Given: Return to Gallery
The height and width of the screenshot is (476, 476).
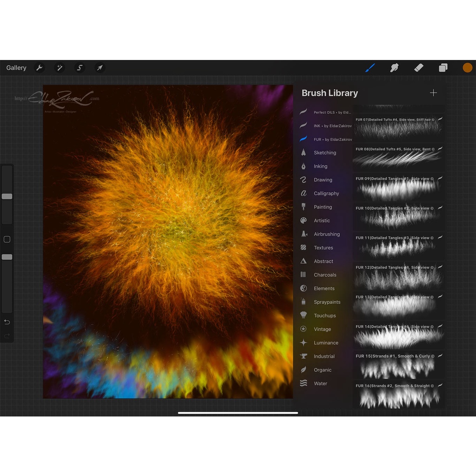Looking at the screenshot, I should click(x=16, y=68).
